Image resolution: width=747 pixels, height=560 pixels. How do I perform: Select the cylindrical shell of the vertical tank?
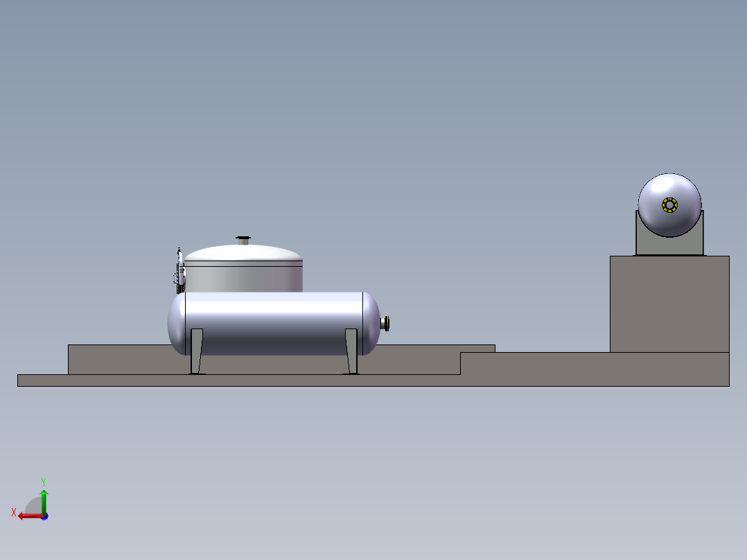point(243,279)
